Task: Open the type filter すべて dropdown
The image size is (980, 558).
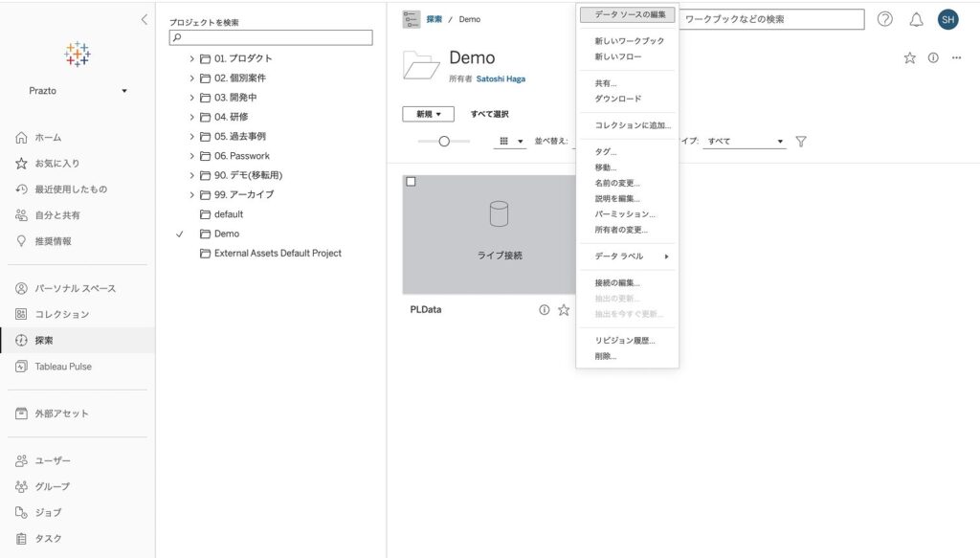Action: pyautogui.click(x=745, y=142)
